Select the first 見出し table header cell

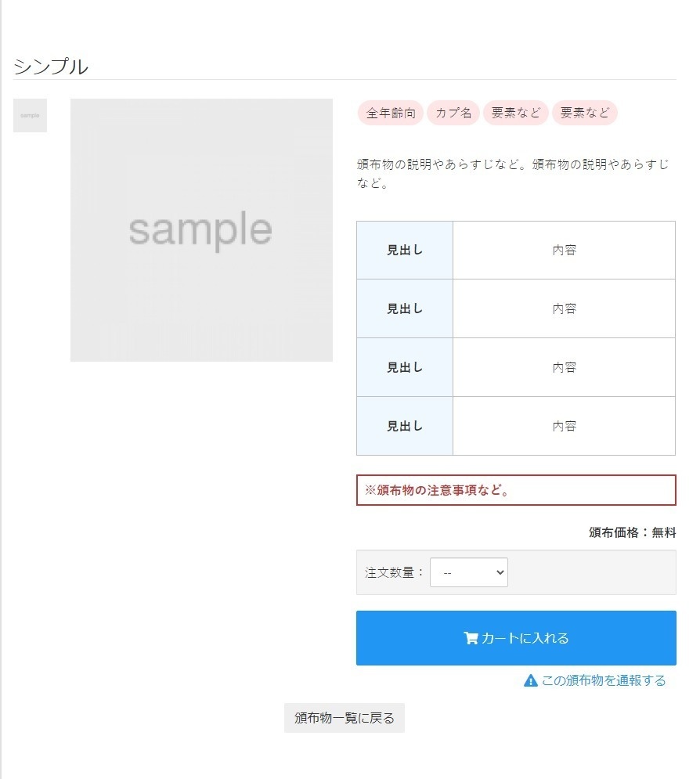[404, 250]
